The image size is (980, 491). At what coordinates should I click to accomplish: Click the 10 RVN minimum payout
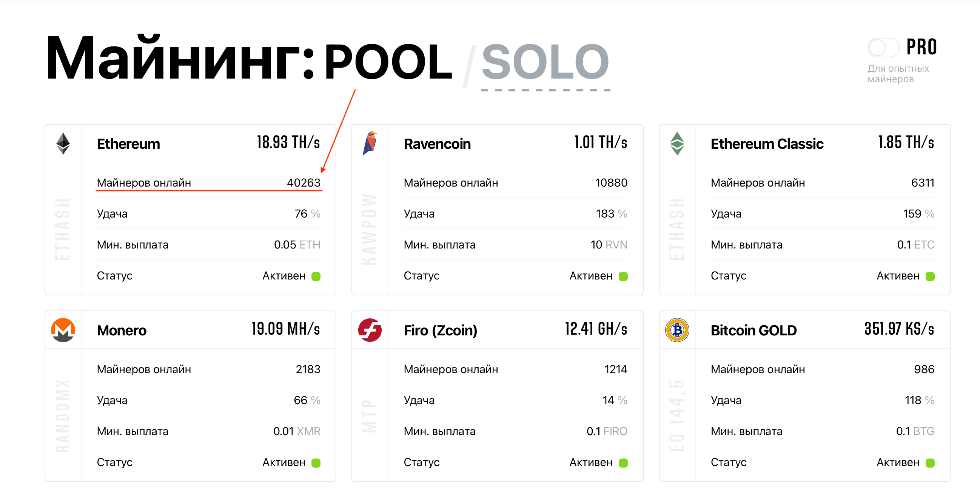click(x=609, y=245)
